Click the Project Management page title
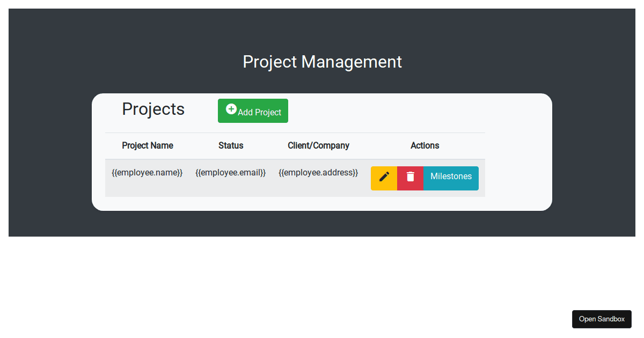Image resolution: width=644 pixels, height=338 pixels. coord(322,61)
